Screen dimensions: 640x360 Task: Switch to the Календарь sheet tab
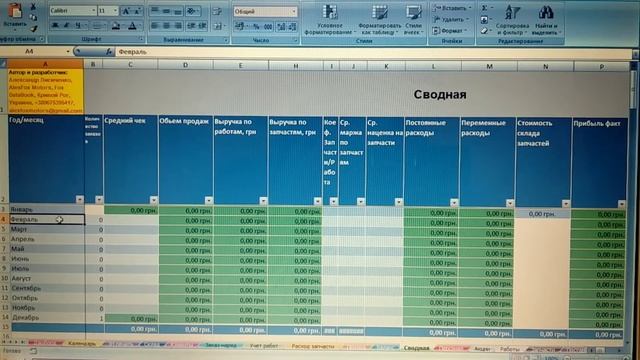(82, 344)
